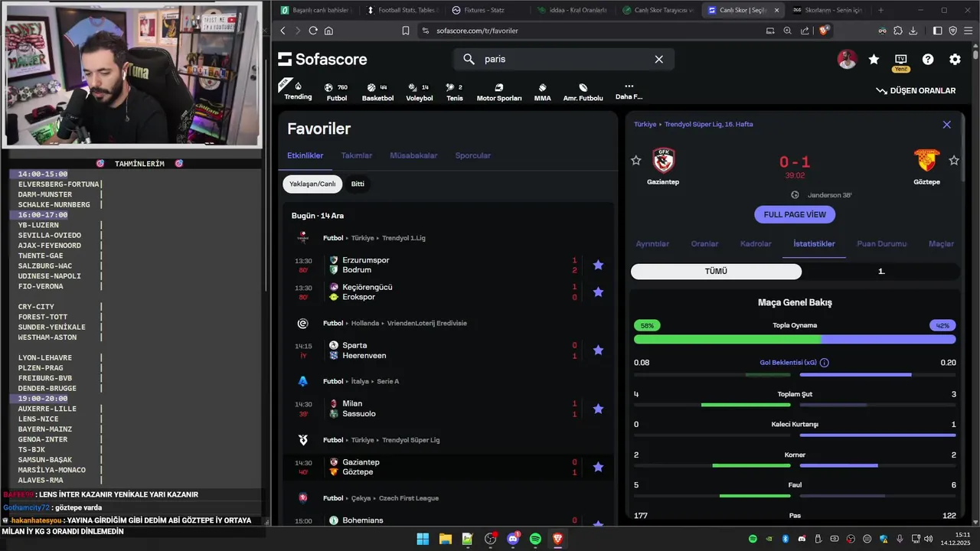
Task: Unfavorite the Erzurumspor vs Bodrum match
Action: 598,265
